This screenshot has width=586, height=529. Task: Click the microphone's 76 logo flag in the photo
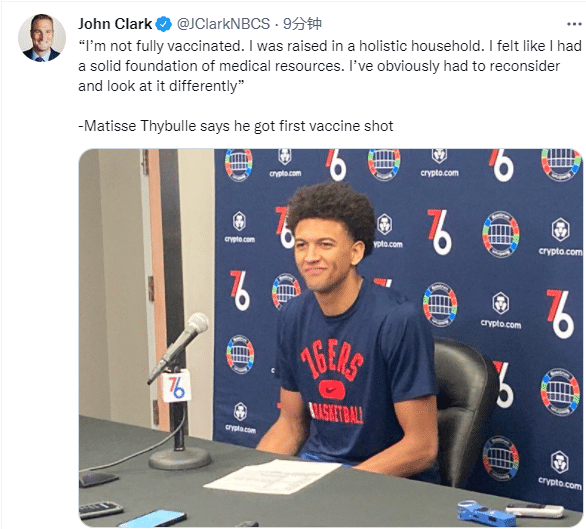pyautogui.click(x=176, y=386)
